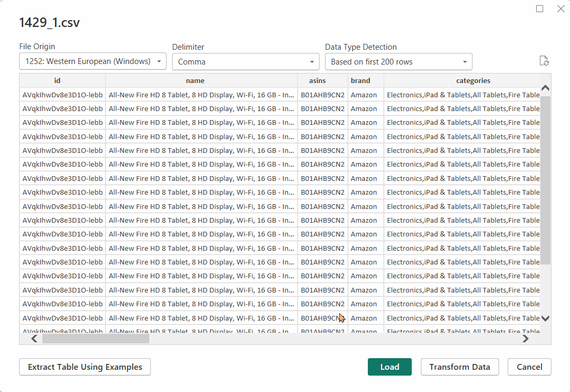Screen dimensions: 570x392
Task: Open the File Origin dropdown
Action: (x=93, y=61)
